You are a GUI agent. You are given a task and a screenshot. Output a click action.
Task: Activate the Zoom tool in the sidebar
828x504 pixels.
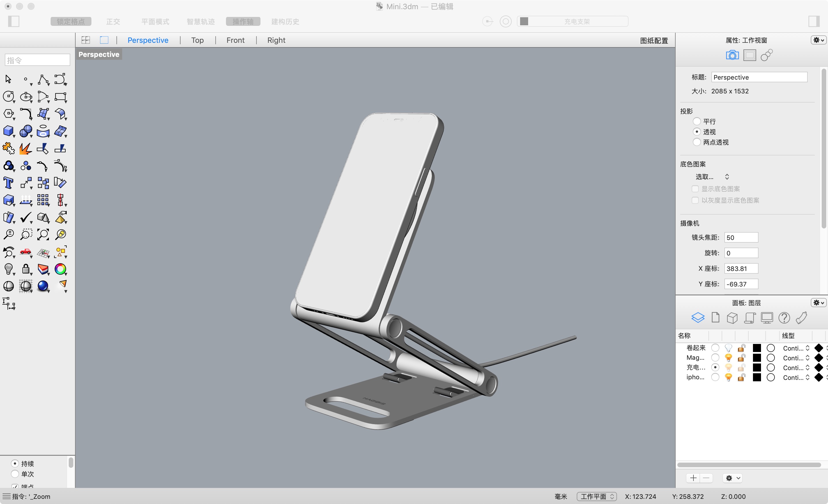[x=9, y=234]
